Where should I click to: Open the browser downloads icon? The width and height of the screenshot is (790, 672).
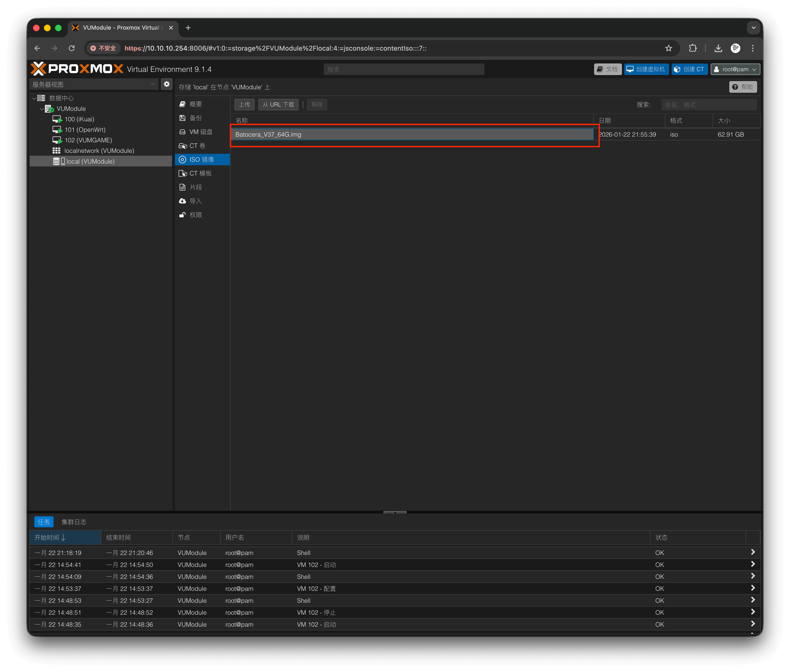(x=718, y=48)
